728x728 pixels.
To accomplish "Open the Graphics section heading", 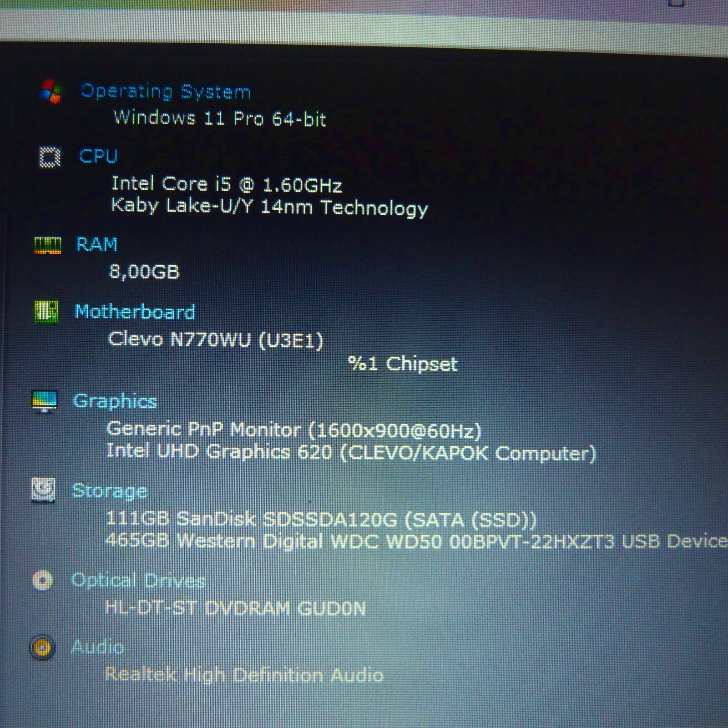I will 115,402.
